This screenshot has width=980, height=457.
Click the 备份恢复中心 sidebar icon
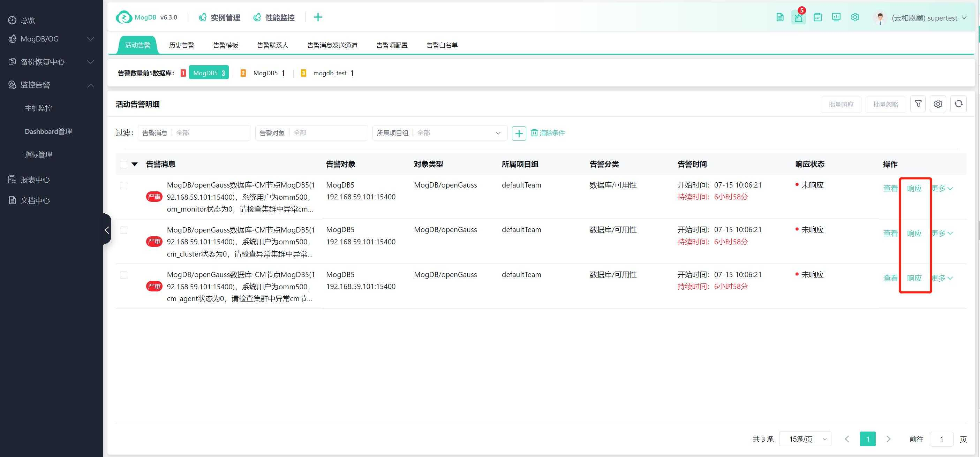(x=12, y=62)
